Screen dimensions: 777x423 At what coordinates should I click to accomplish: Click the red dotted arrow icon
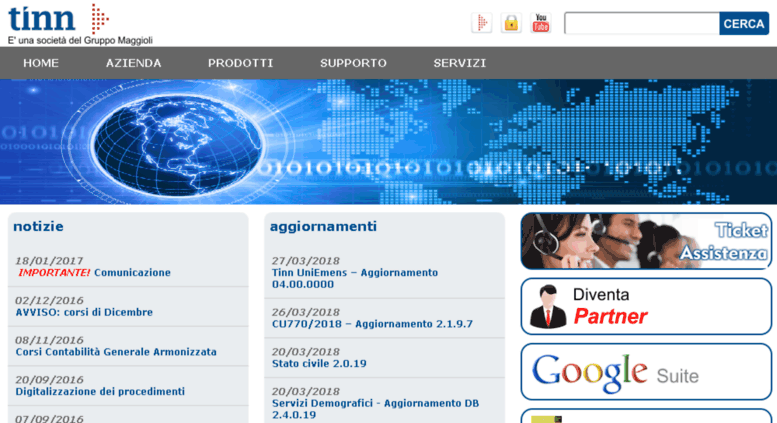481,23
